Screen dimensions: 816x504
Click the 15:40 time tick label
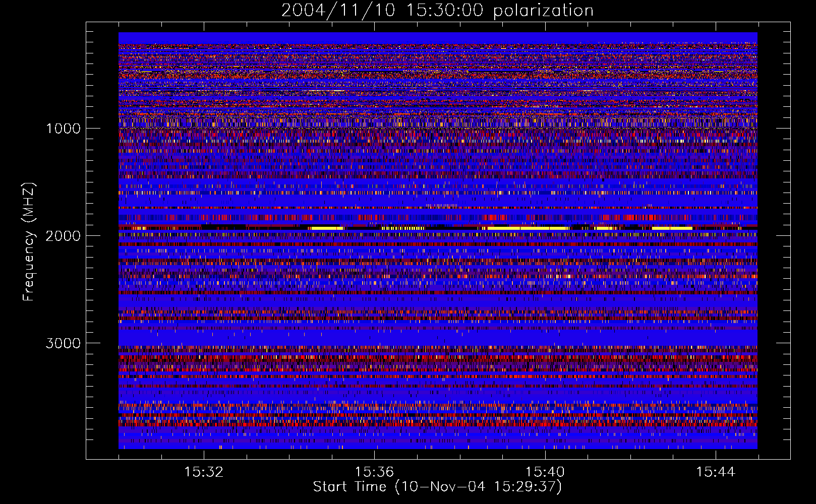(545, 472)
